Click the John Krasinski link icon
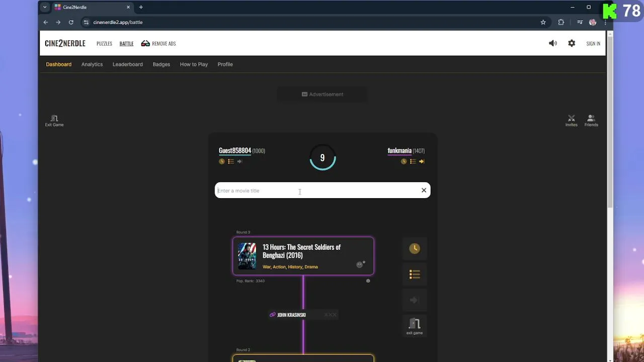644x362 pixels. pyautogui.click(x=273, y=315)
